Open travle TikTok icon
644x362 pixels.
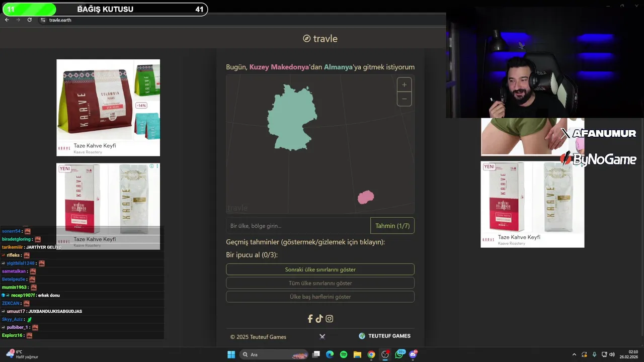pos(319,319)
